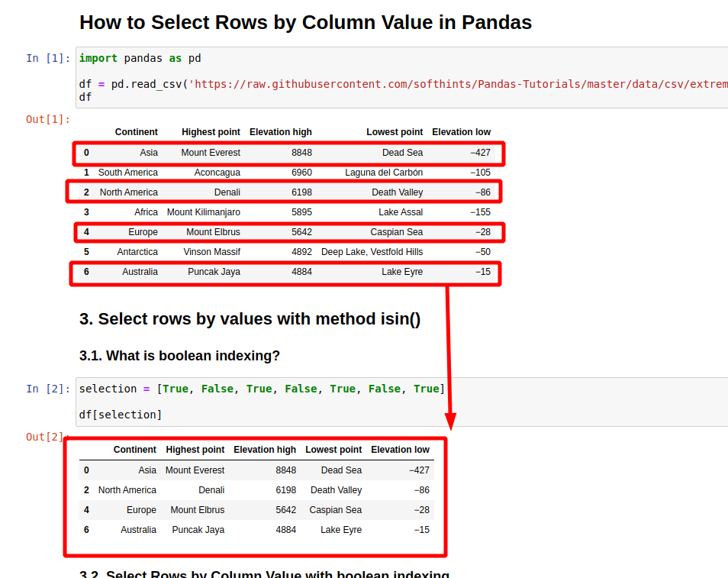Click the Mount Everest cell
This screenshot has height=578, width=728.
point(210,153)
